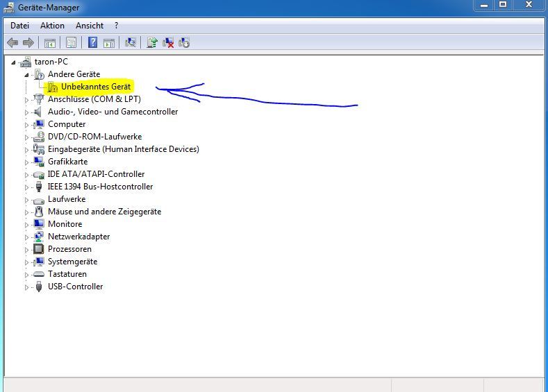Click the blue Help question mark icon
Image resolution: width=548 pixels, height=392 pixels.
(92, 42)
